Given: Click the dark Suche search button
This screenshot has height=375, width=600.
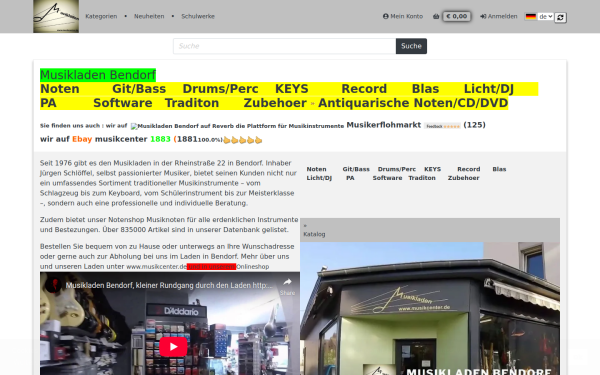Looking at the screenshot, I should [411, 46].
